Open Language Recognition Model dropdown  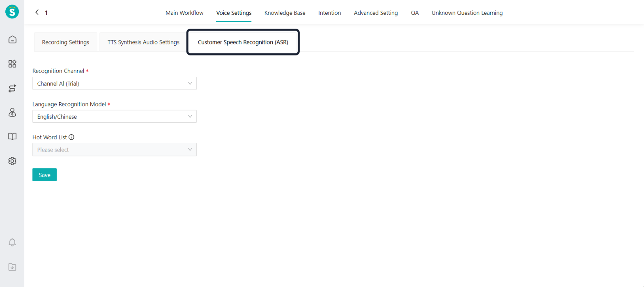[x=115, y=117]
